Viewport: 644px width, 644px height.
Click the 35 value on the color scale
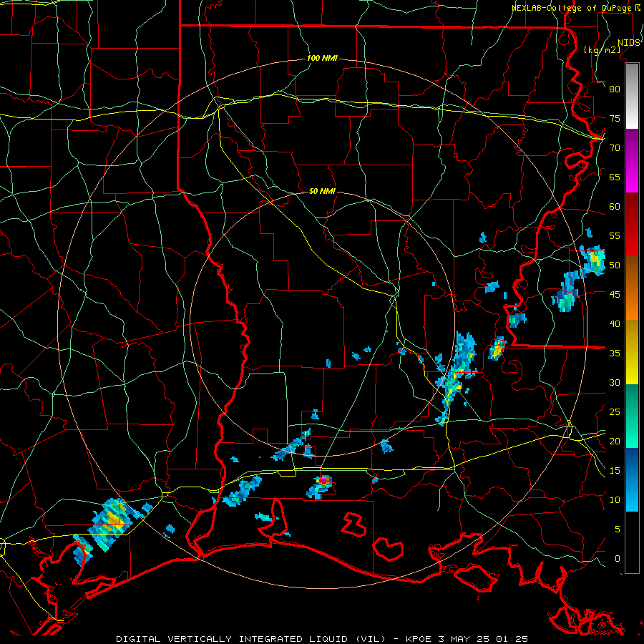615,353
